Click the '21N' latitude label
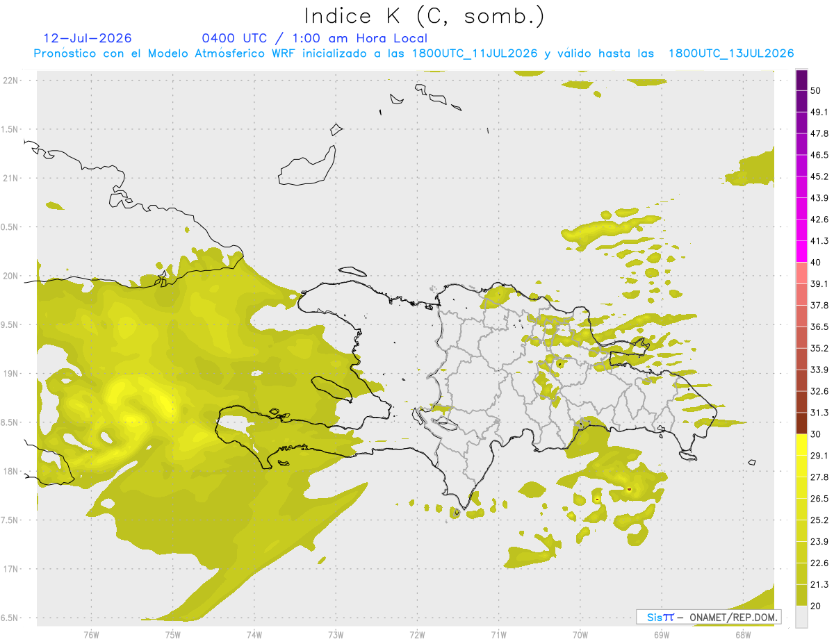 [x=12, y=179]
